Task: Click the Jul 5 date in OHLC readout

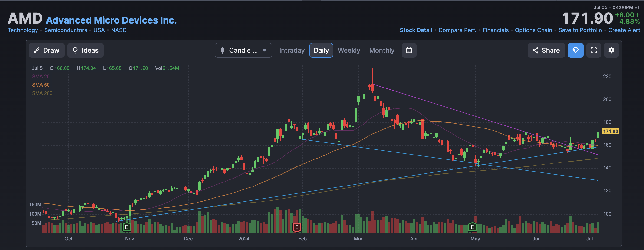Action: [37, 68]
